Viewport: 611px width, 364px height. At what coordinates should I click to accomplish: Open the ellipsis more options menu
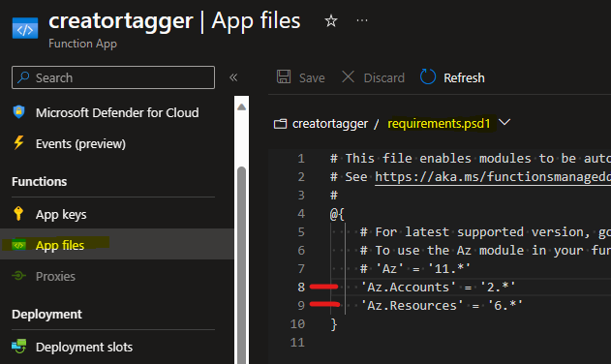[x=362, y=20]
